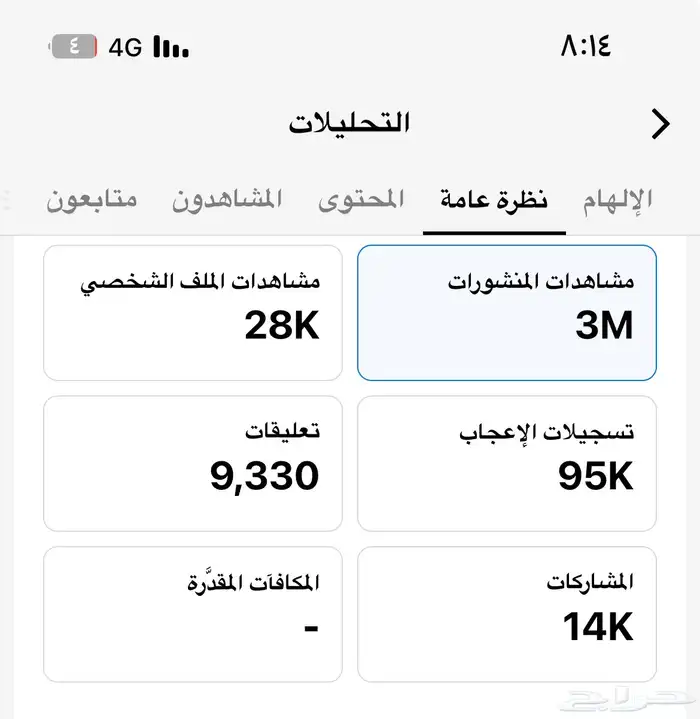Select the المشاركات 14K card
Viewport: 700px width, 719px height.
(x=507, y=613)
